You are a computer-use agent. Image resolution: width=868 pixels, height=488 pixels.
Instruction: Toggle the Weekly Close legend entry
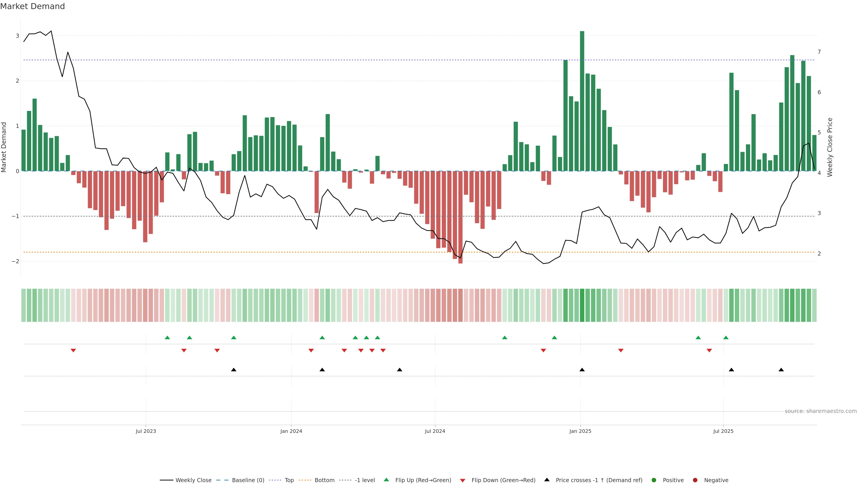(193, 480)
